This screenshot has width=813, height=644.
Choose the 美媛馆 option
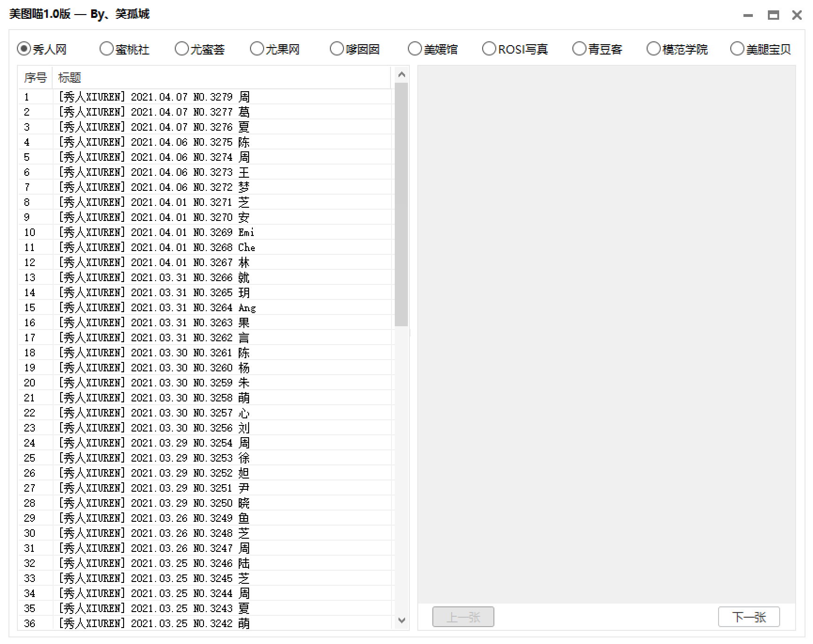tap(433, 49)
